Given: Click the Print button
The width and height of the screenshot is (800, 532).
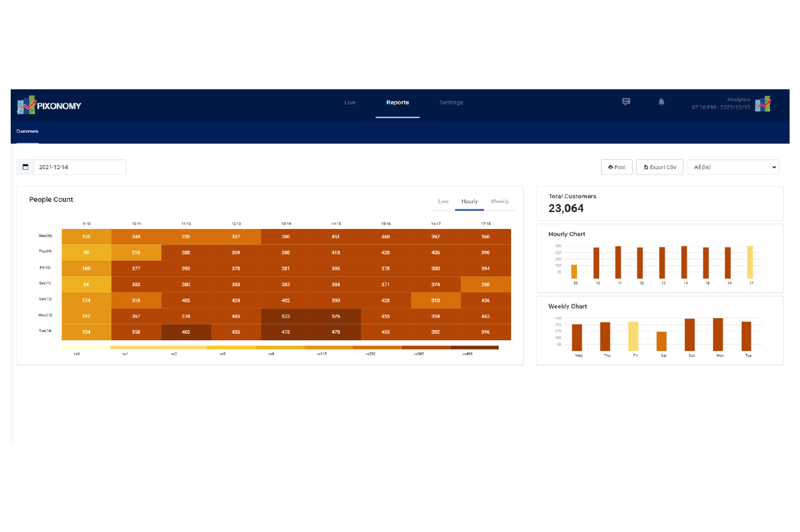Looking at the screenshot, I should (x=617, y=167).
